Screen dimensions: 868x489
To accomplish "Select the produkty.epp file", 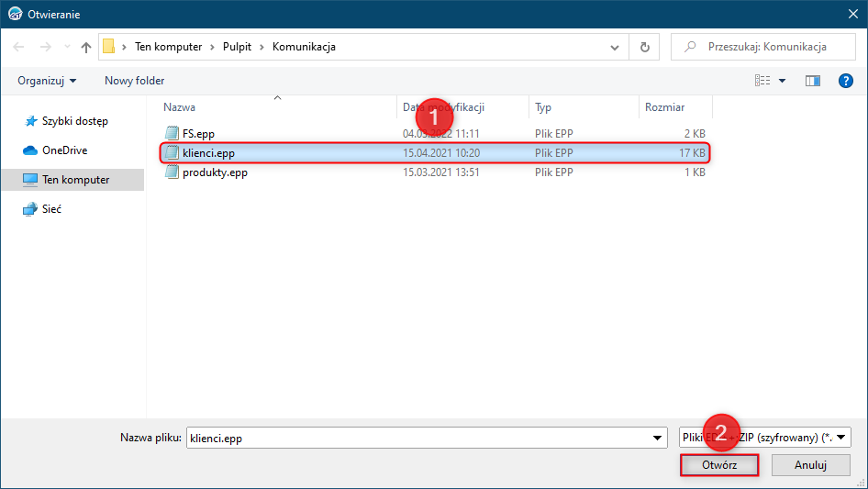I will click(215, 172).
